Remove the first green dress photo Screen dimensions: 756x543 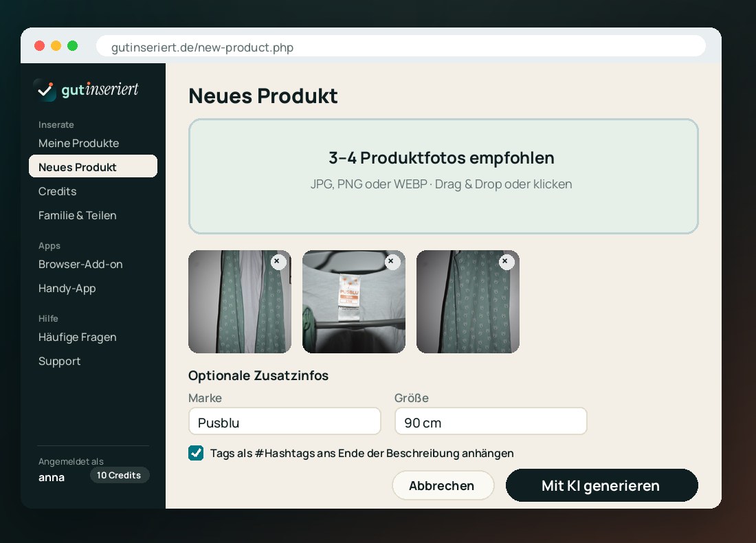point(277,261)
